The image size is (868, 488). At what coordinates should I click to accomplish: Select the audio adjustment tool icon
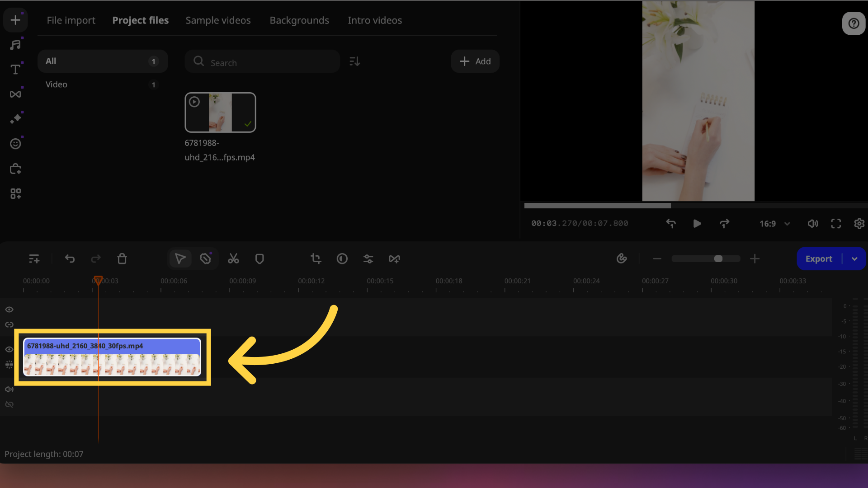(368, 258)
